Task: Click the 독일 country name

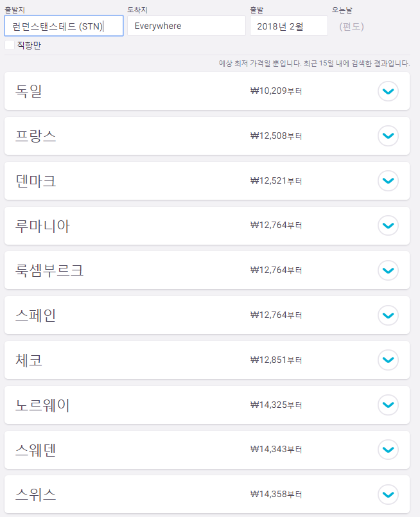Action: tap(29, 91)
